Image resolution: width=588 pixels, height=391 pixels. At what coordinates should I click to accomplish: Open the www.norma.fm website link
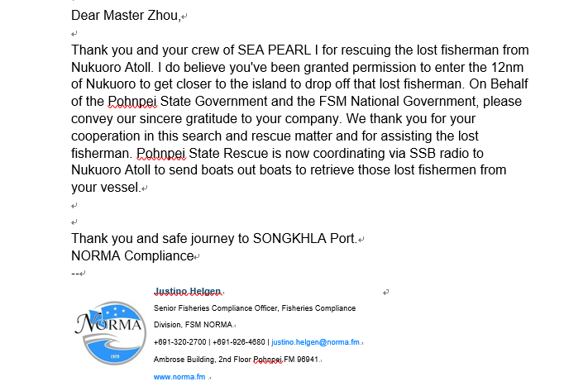point(179,376)
